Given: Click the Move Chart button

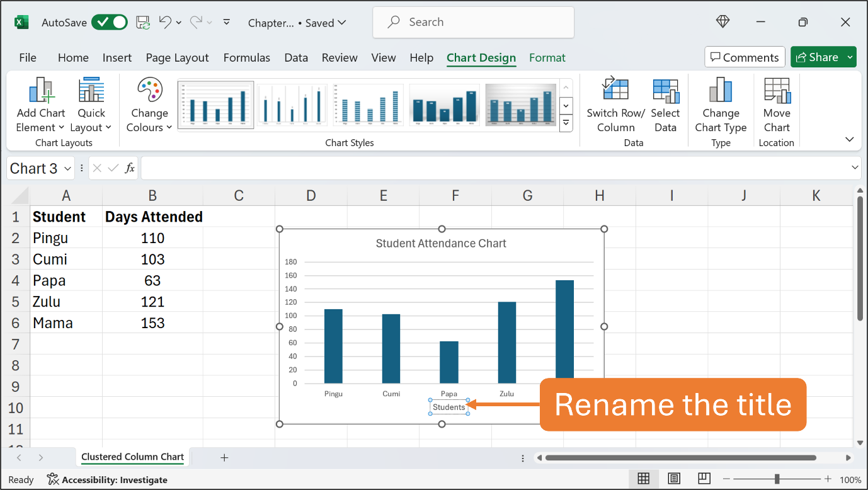Looking at the screenshot, I should click(x=777, y=105).
